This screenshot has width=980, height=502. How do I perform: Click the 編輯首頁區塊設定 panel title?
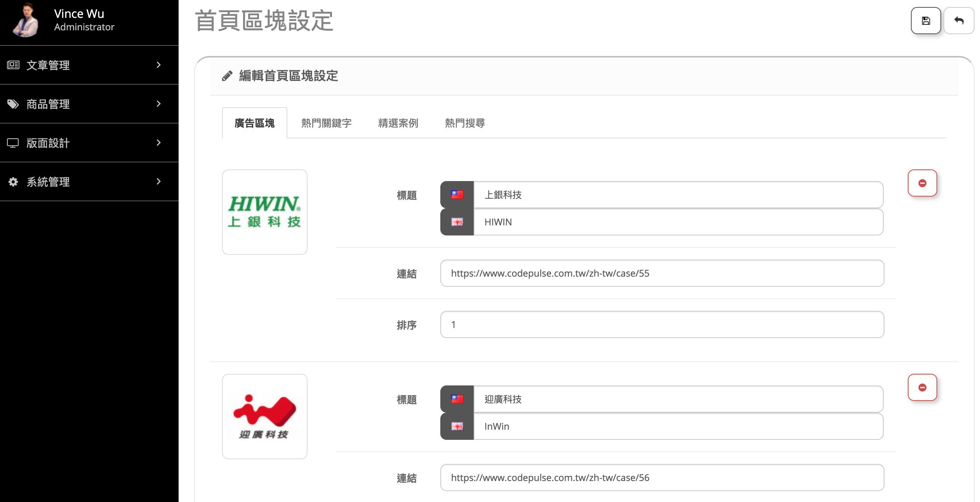pyautogui.click(x=288, y=76)
